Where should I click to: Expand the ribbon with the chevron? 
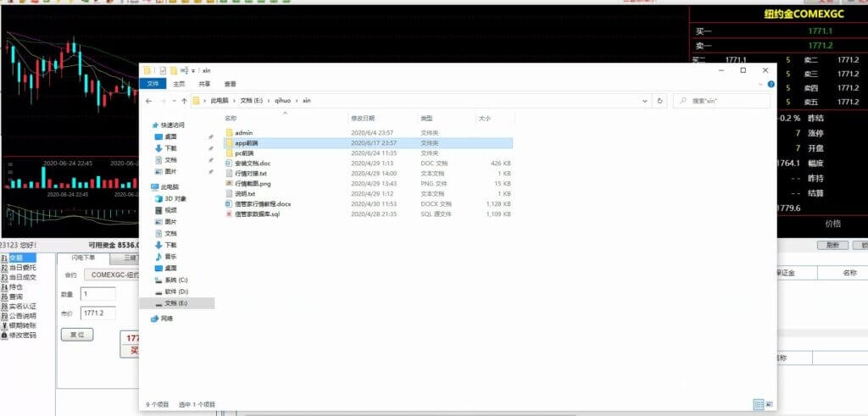(761, 84)
